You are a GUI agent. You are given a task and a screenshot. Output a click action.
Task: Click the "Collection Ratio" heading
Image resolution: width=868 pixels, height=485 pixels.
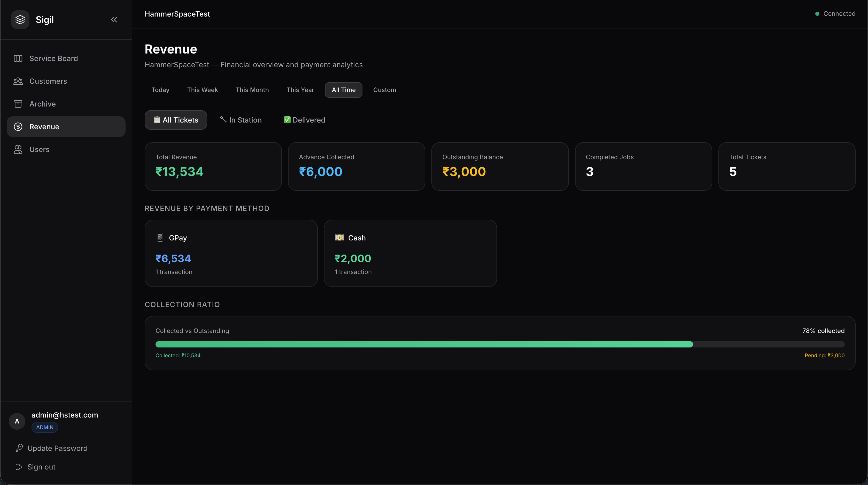pos(182,305)
